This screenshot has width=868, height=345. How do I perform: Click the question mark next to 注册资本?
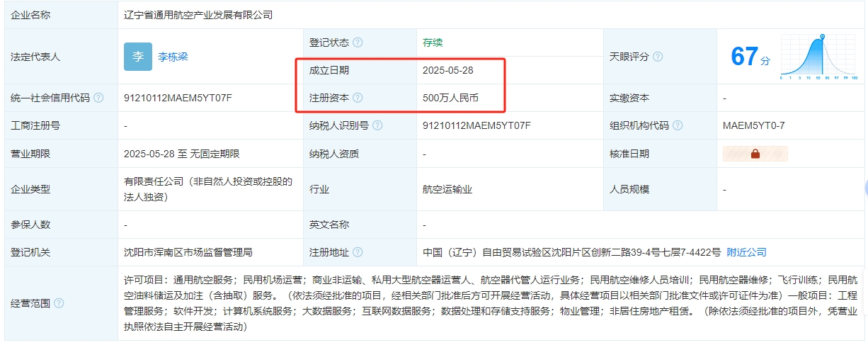coord(358,98)
